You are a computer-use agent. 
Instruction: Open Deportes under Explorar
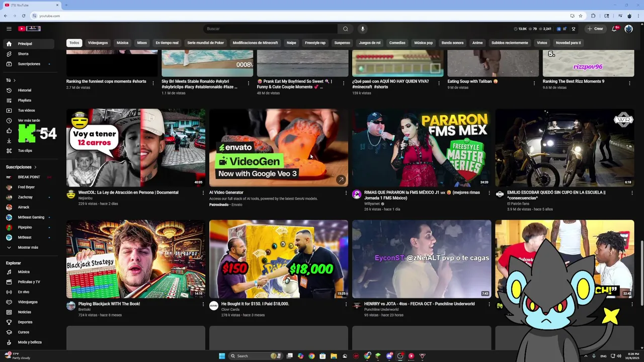[28, 322]
